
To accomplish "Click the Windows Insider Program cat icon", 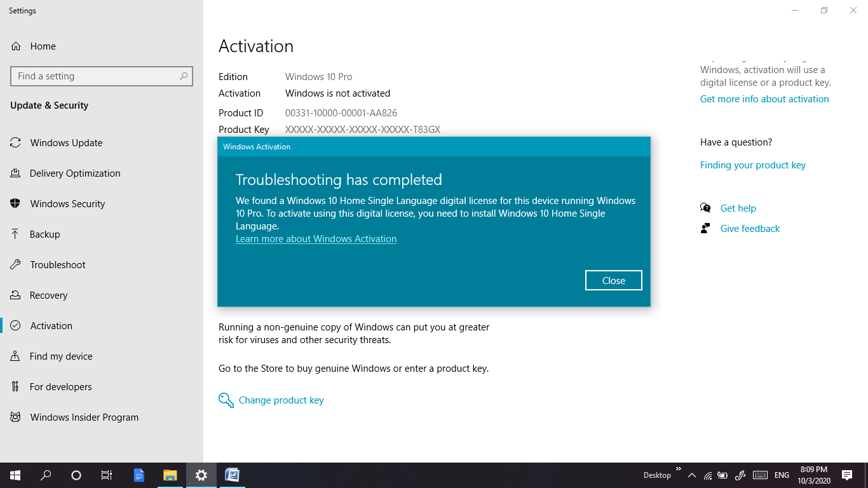I will click(15, 417).
